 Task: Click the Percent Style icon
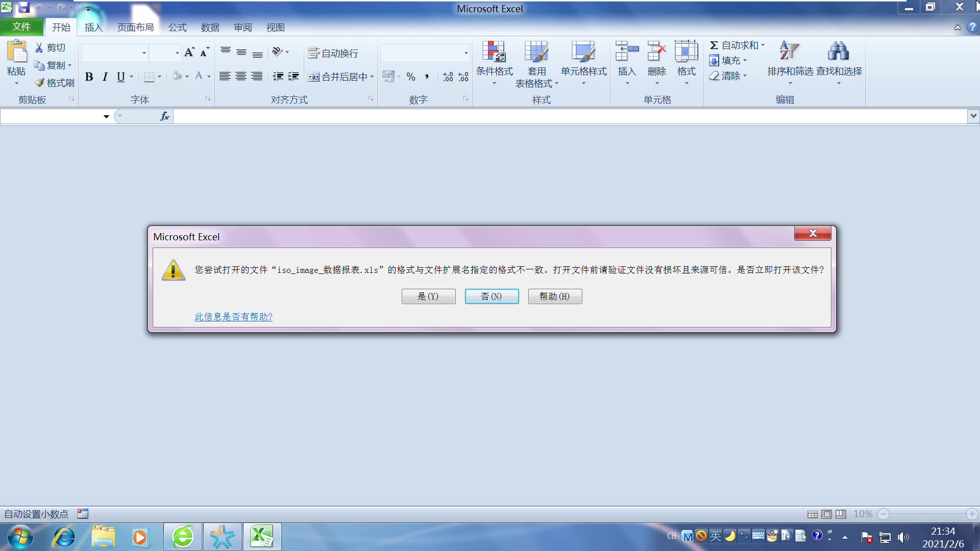411,77
